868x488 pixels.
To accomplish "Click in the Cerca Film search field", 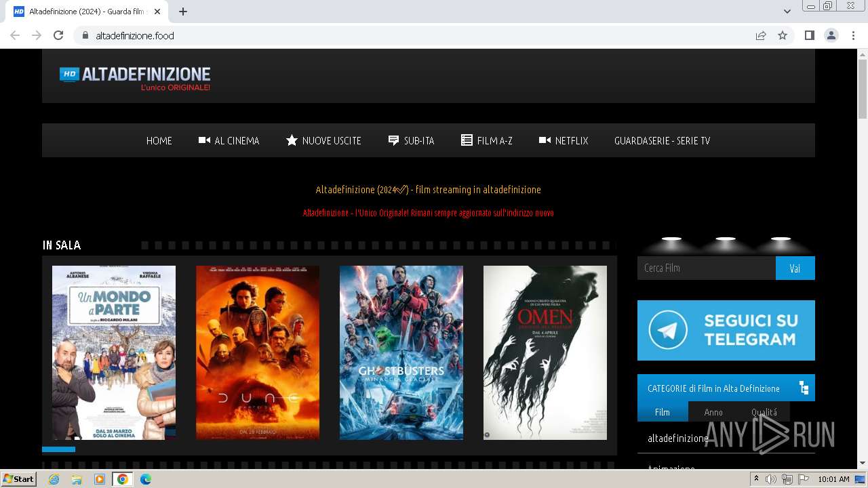I will [707, 268].
